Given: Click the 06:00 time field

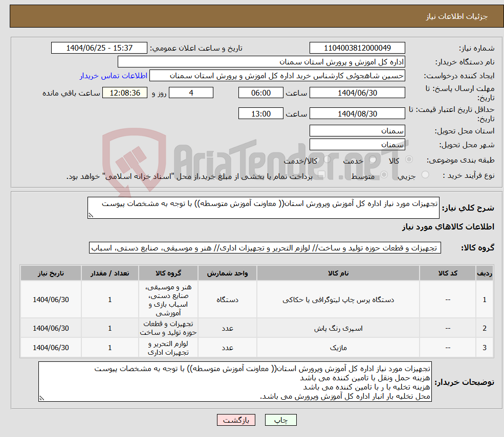Looking at the screenshot, I should point(260,93).
